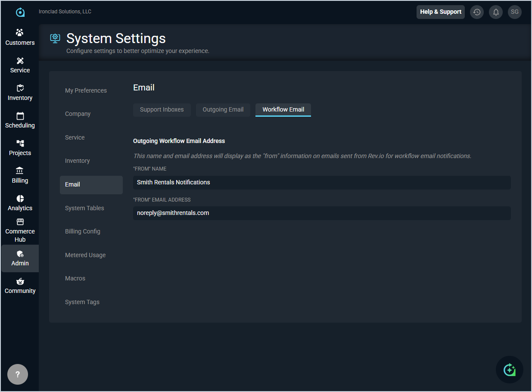Open the Service tools icon in sidebar
This screenshot has width=532, height=392.
[20, 61]
